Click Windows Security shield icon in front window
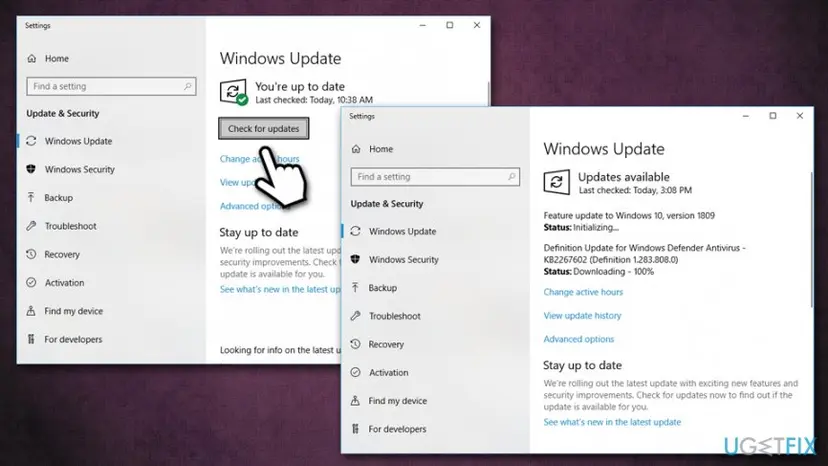Screen dimensions: 828x466 pos(355,259)
